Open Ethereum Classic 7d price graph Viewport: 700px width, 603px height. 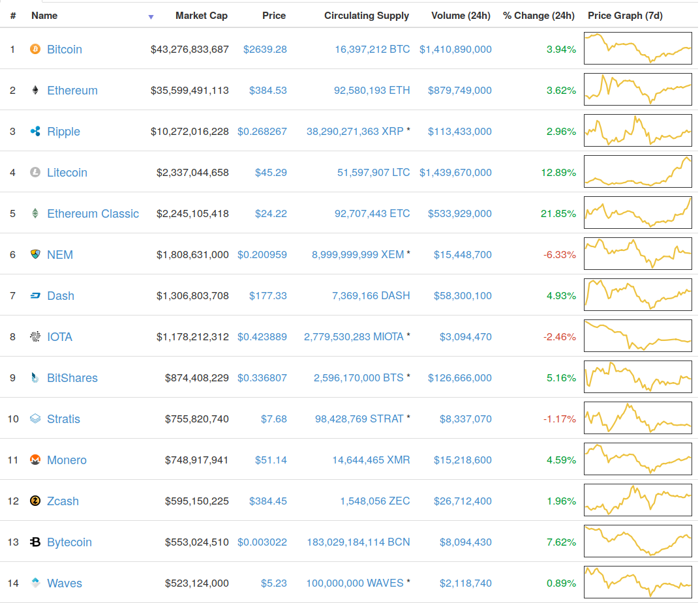click(x=638, y=213)
